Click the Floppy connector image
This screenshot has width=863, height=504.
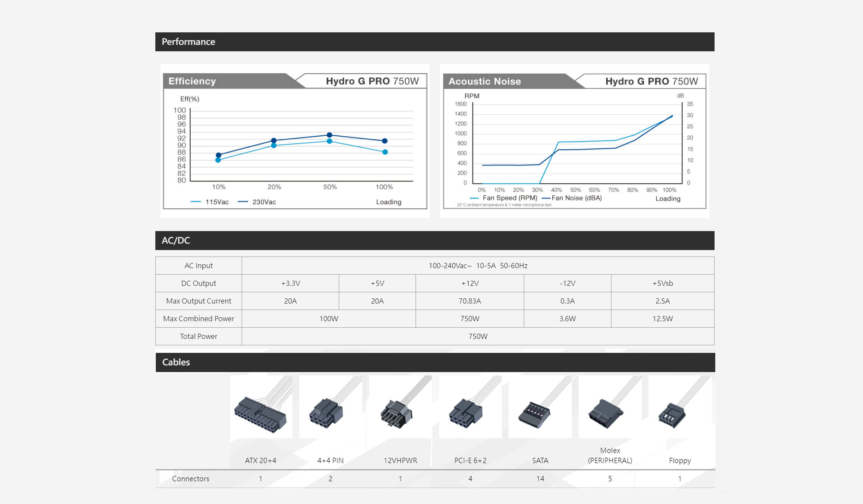coord(680,407)
